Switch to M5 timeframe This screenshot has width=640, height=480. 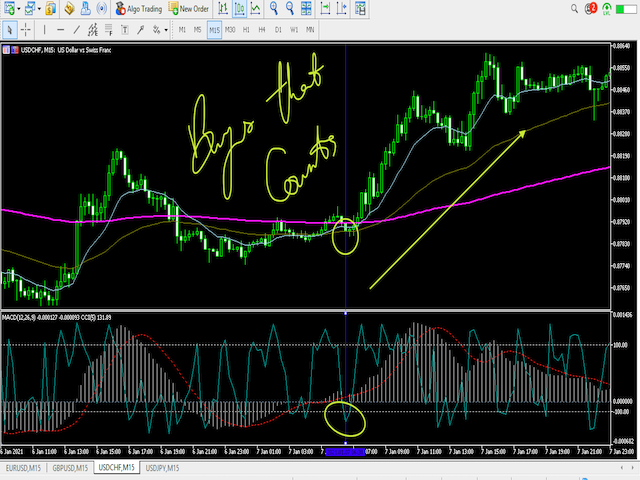point(198,30)
